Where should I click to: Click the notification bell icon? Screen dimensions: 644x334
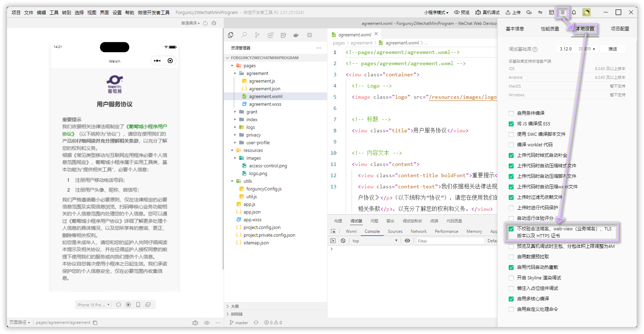[574, 12]
